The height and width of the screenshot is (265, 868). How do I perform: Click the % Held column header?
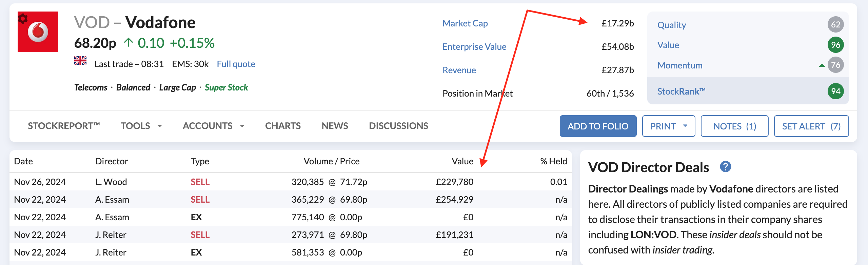[554, 161]
